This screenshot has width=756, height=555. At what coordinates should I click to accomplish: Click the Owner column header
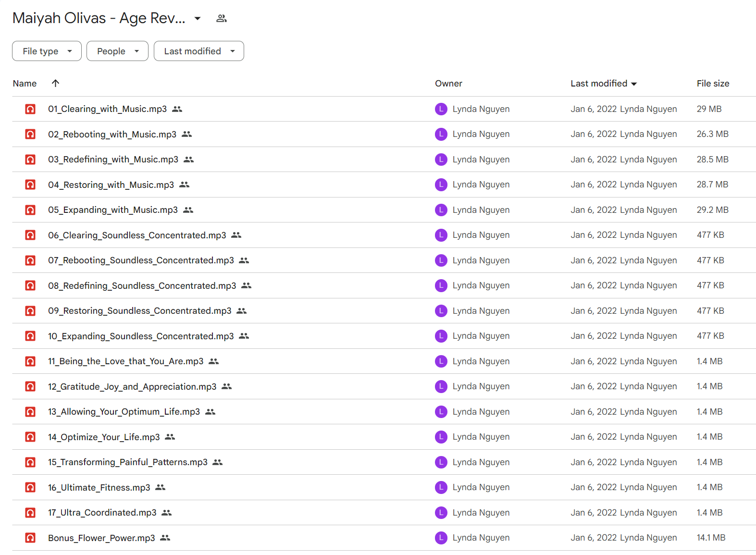(x=448, y=84)
